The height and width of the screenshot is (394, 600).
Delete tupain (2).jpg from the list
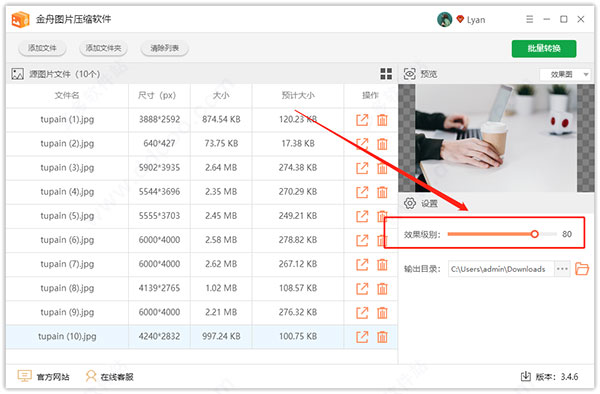pyautogui.click(x=382, y=144)
